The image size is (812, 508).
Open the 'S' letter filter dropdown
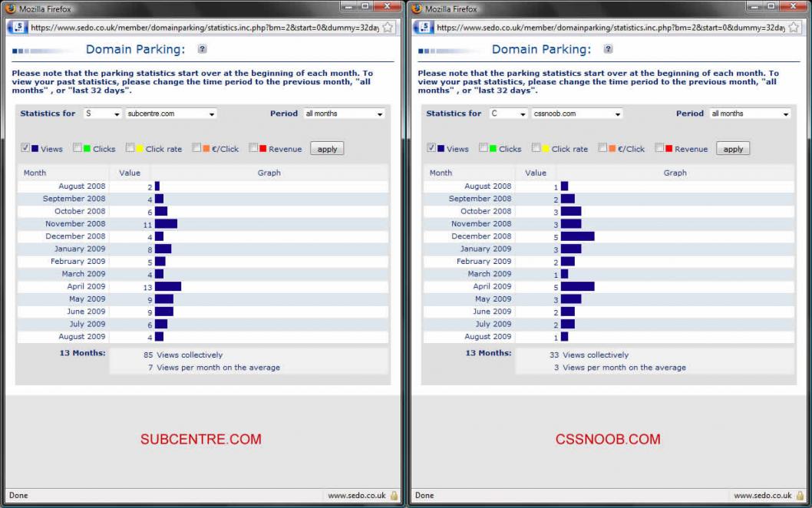(102, 114)
